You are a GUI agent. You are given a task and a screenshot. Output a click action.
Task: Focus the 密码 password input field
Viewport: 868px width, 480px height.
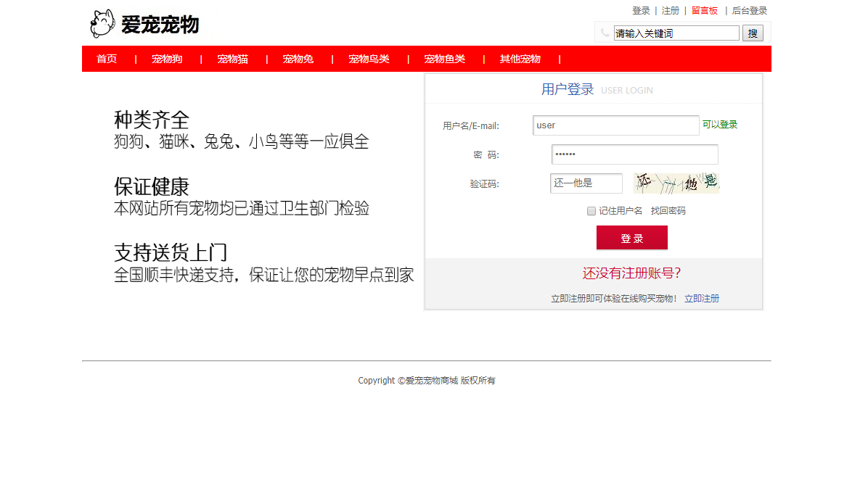(634, 154)
